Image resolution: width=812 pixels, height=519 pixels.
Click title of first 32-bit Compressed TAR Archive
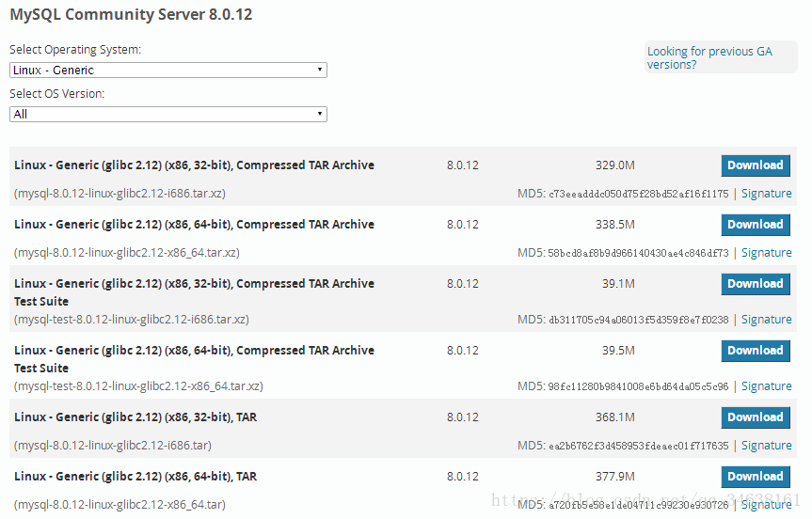click(x=194, y=165)
